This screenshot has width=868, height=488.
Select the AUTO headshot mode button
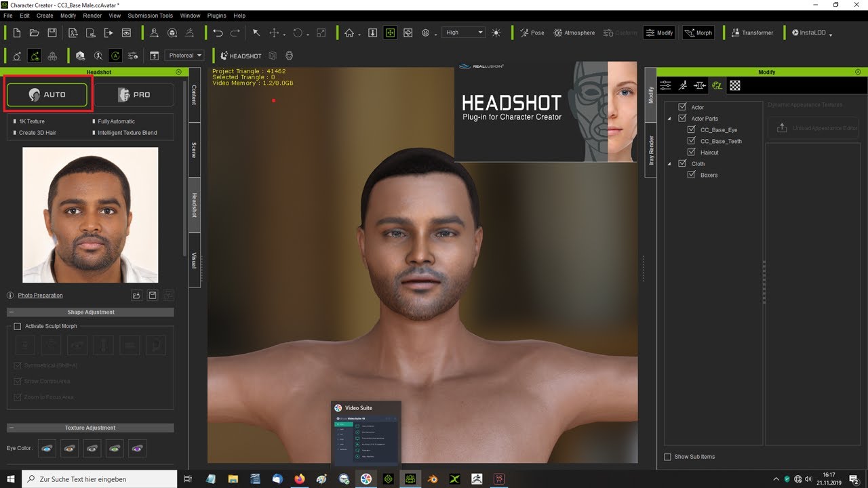(x=47, y=95)
